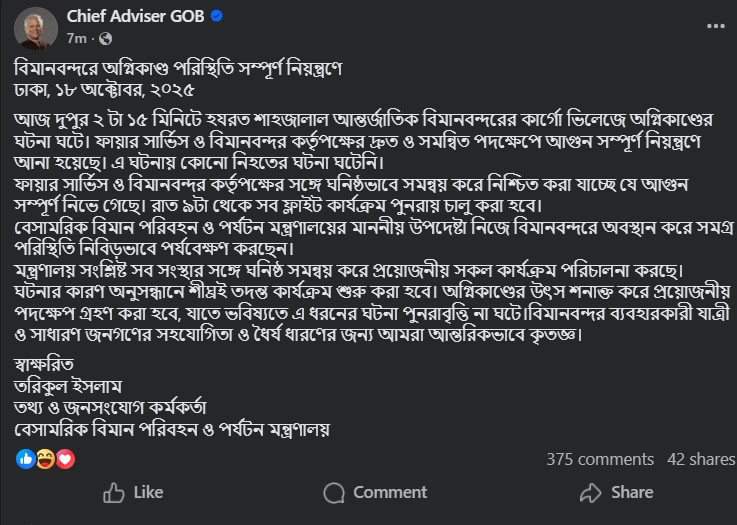Screen dimensions: 737x525
Task: Click the Haha laughing reaction emoji
Action: [x=45, y=459]
